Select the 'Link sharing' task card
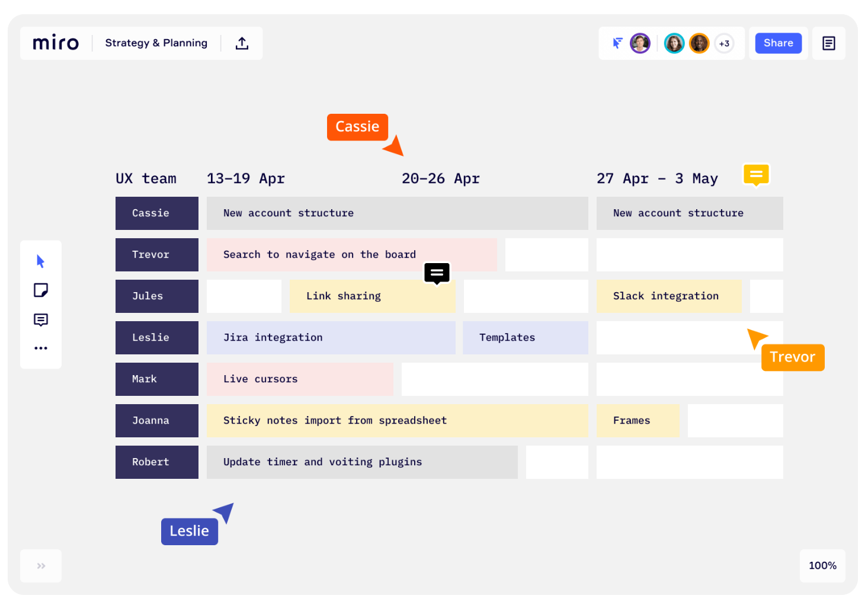 click(x=373, y=296)
